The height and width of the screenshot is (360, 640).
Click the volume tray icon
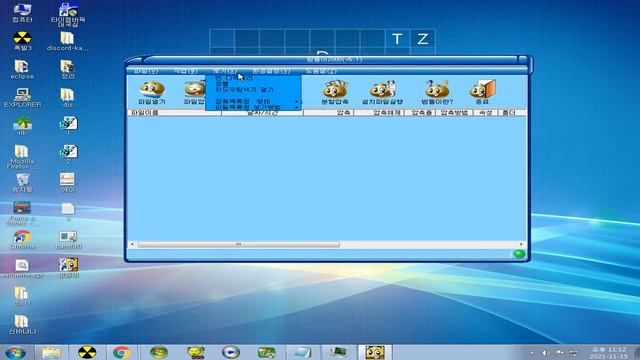545,353
